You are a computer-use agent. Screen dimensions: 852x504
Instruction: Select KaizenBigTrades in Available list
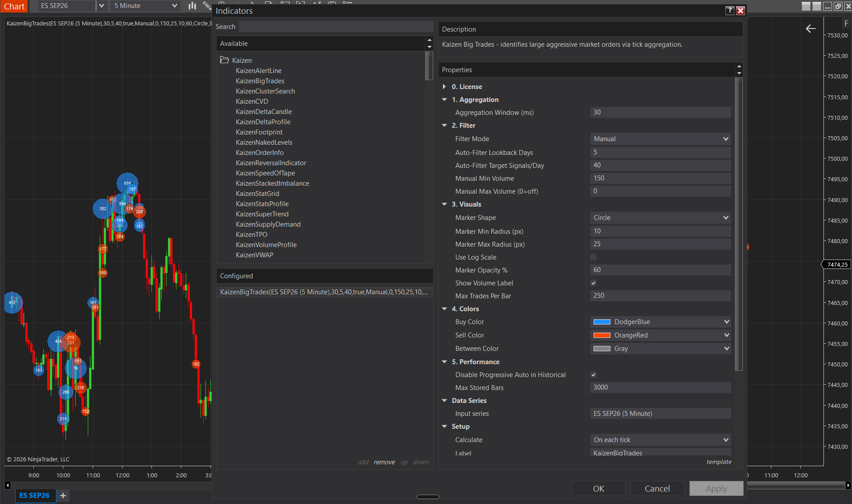[x=260, y=81]
